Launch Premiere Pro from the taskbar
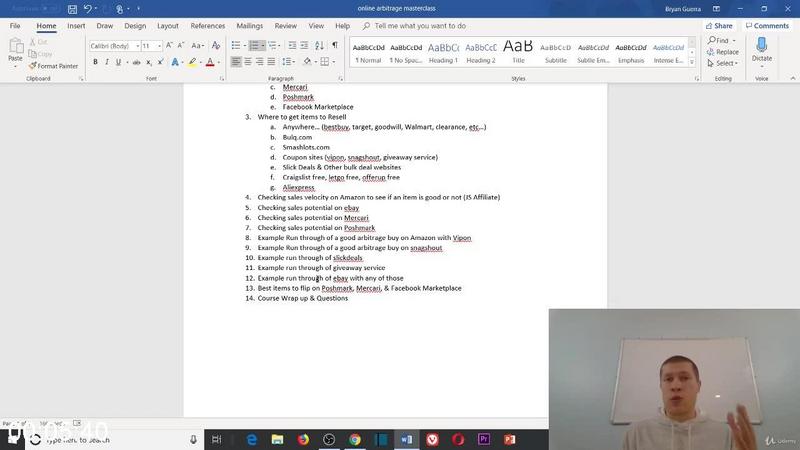The height and width of the screenshot is (450, 800). click(x=484, y=439)
